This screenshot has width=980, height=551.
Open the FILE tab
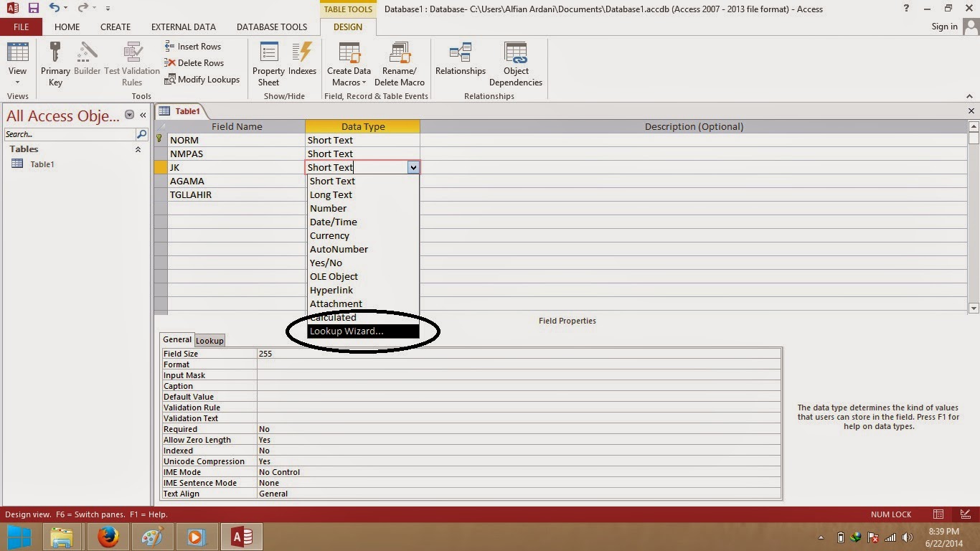21,27
